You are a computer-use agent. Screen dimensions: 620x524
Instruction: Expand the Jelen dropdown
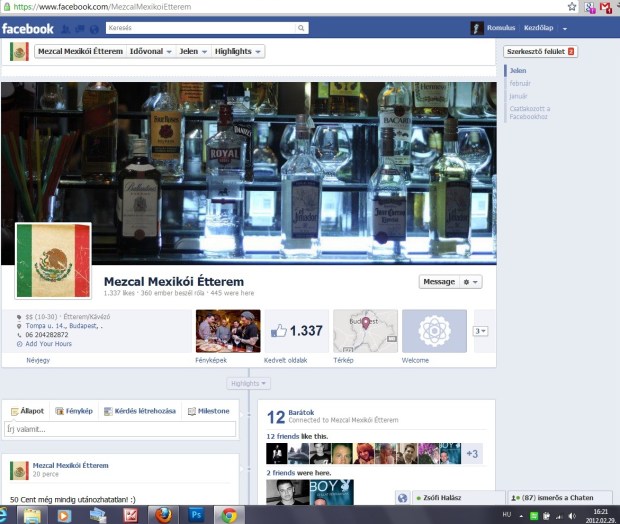coord(194,51)
